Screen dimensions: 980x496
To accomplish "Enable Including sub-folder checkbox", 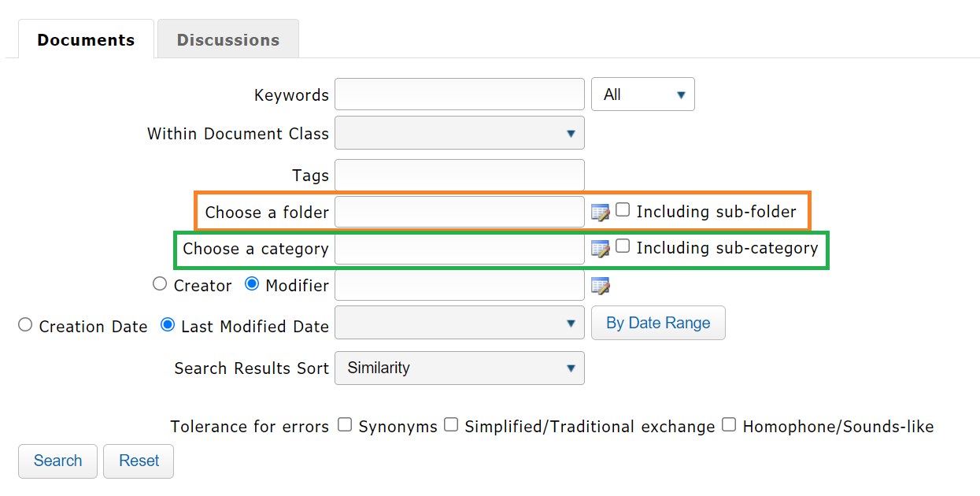I will (623, 210).
